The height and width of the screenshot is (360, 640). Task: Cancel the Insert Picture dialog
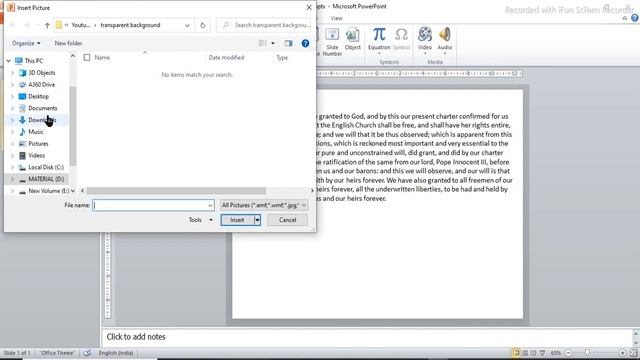click(x=287, y=220)
